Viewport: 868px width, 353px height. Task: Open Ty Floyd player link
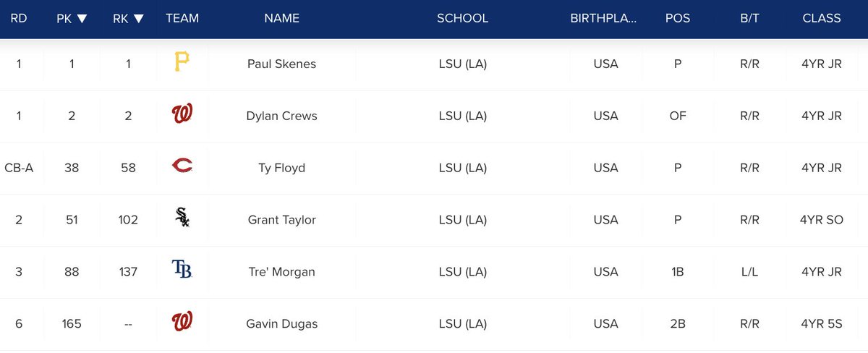coord(282,168)
